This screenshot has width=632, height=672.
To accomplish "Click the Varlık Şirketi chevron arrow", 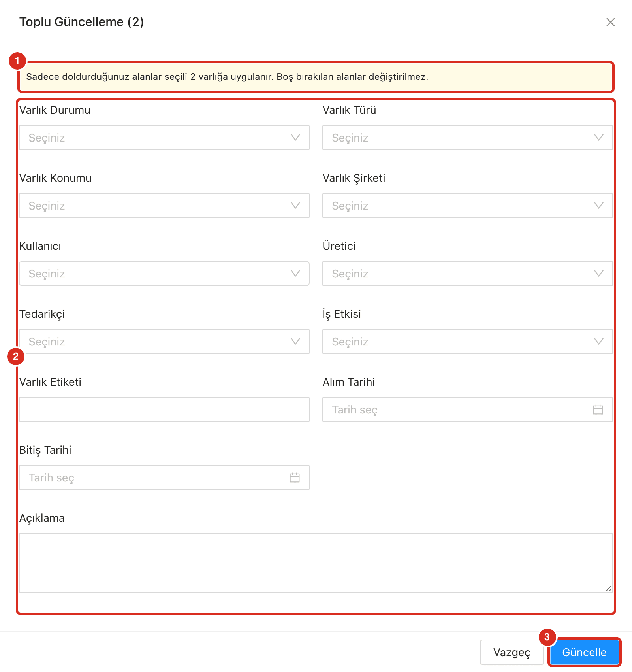I will click(599, 206).
